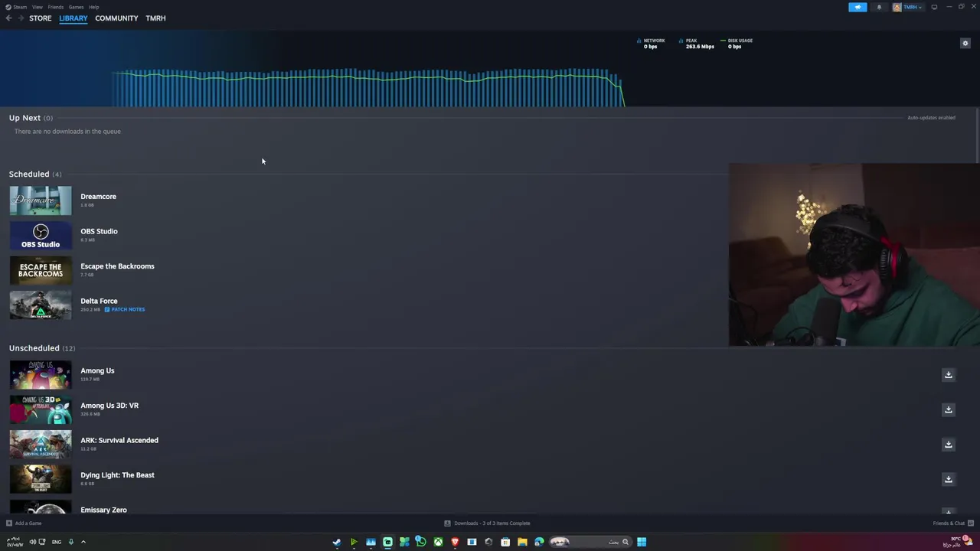Click the Delta Force thumbnail

tap(41, 305)
